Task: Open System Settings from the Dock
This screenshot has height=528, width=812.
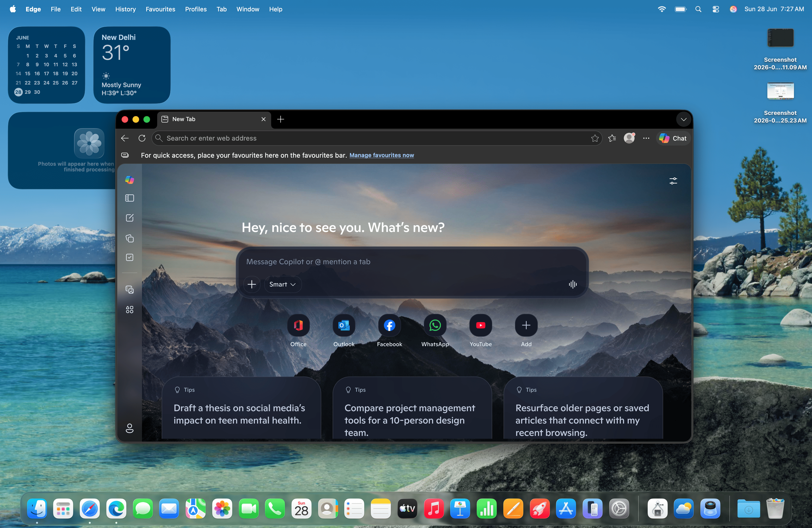Action: (x=619, y=509)
